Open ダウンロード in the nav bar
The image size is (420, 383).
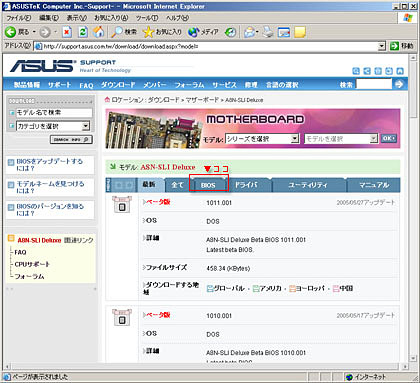tap(118, 85)
